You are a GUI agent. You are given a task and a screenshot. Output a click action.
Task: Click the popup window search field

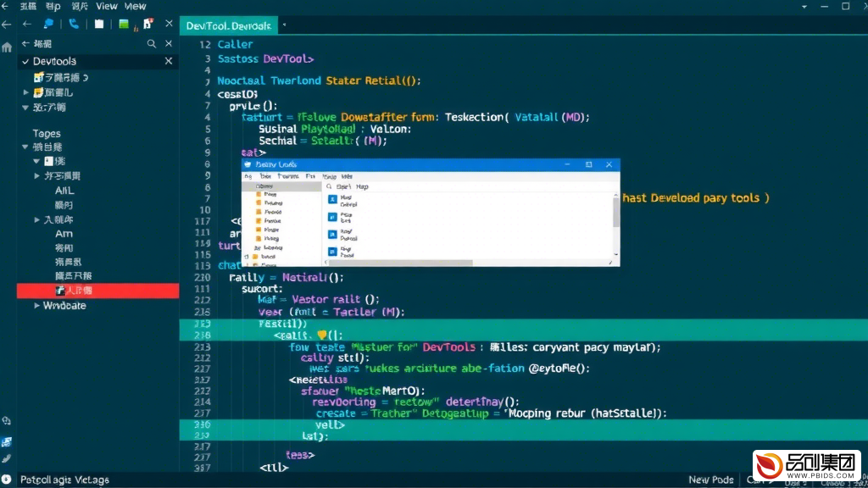[x=470, y=186]
